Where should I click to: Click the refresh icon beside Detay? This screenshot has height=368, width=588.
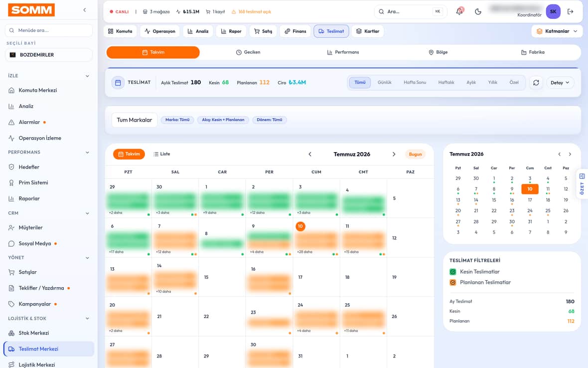536,83
